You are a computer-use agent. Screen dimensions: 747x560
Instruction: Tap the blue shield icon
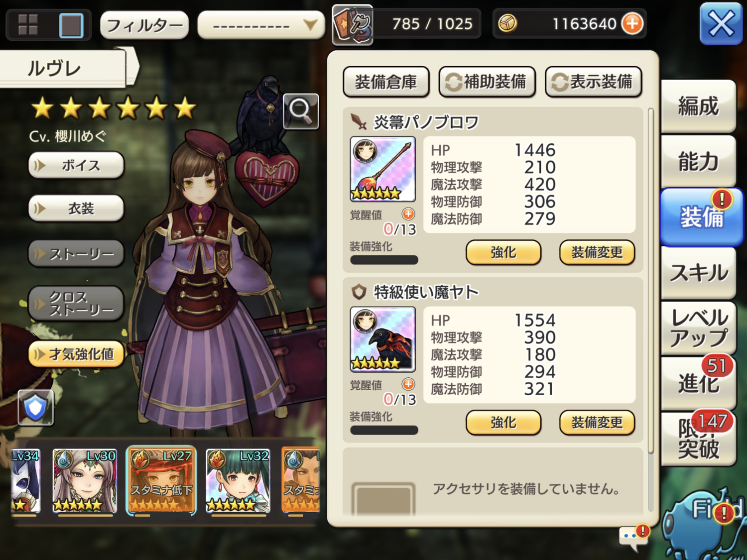click(35, 408)
